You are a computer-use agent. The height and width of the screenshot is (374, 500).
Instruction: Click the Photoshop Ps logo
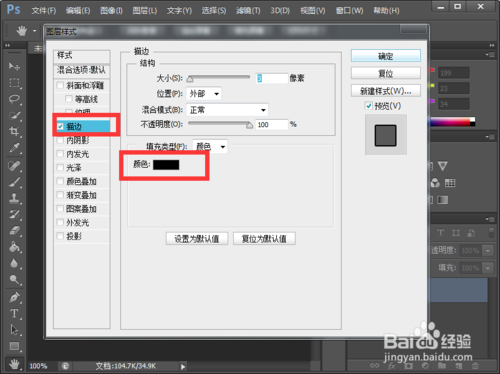click(x=13, y=9)
